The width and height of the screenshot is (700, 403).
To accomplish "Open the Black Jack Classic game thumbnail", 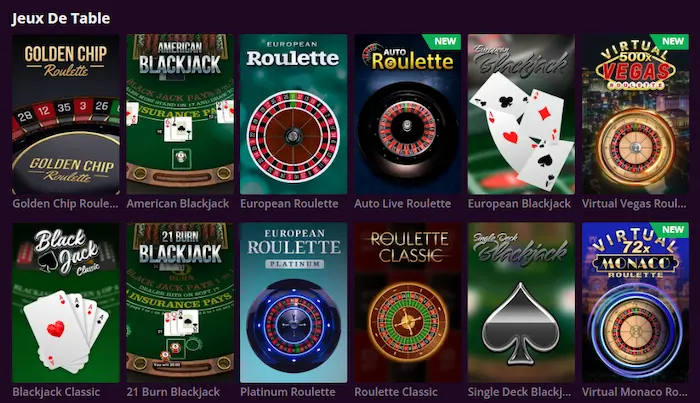I will click(66, 303).
